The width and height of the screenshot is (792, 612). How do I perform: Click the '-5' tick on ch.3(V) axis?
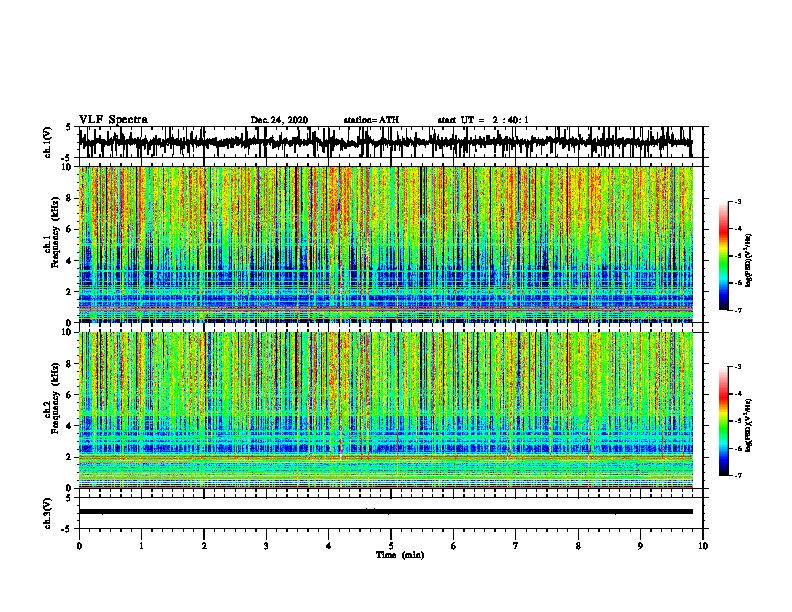coord(67,529)
